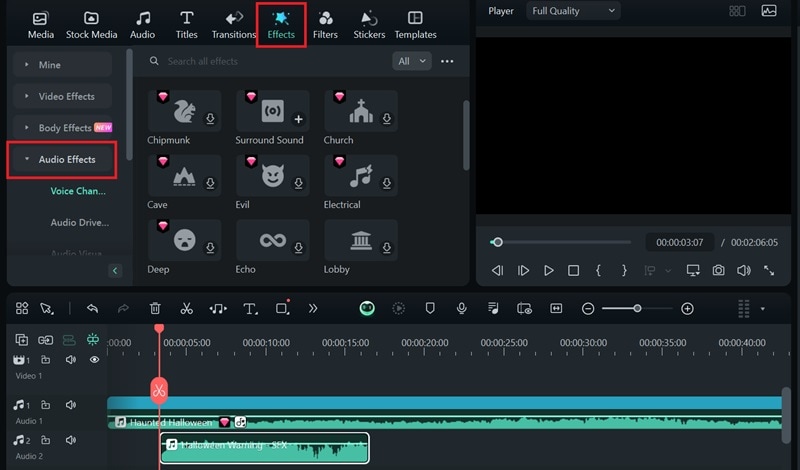The width and height of the screenshot is (800, 470).
Task: Select the Deep effect thumbnail
Action: (184, 240)
